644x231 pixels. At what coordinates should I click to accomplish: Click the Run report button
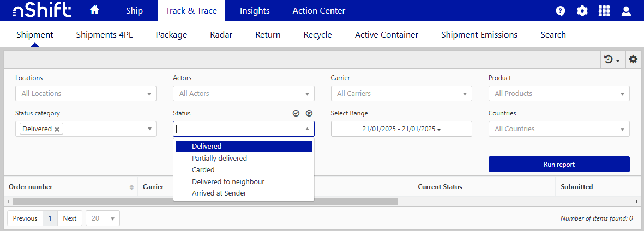coord(559,165)
